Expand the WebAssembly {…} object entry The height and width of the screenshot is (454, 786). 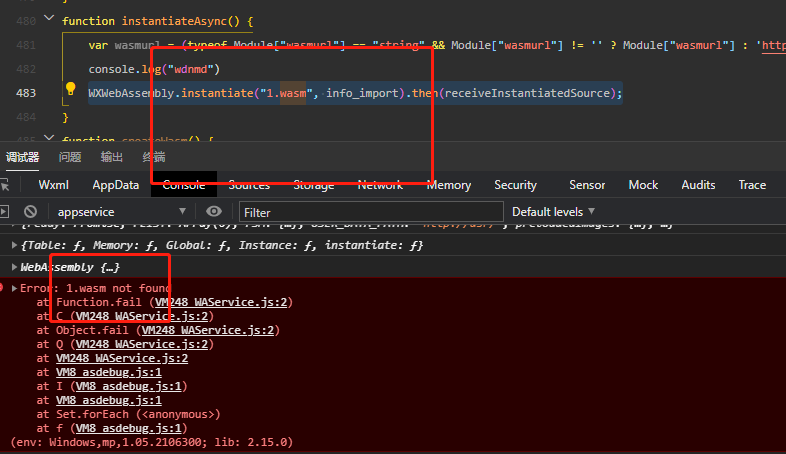point(14,267)
